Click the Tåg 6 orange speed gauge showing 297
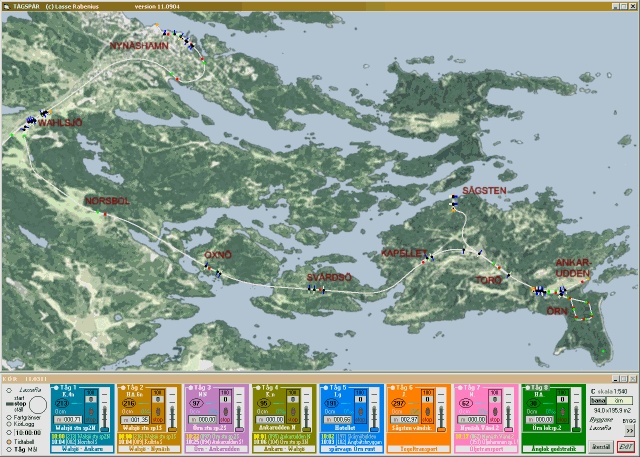640x457 pixels. tap(399, 404)
